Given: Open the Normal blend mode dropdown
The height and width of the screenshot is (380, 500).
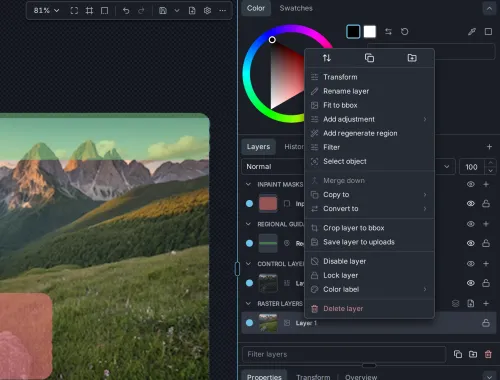Looking at the screenshot, I should click(x=348, y=167).
